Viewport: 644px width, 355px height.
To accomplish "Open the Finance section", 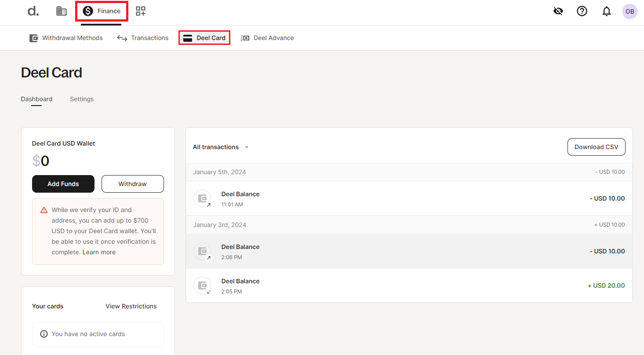I will tap(102, 11).
